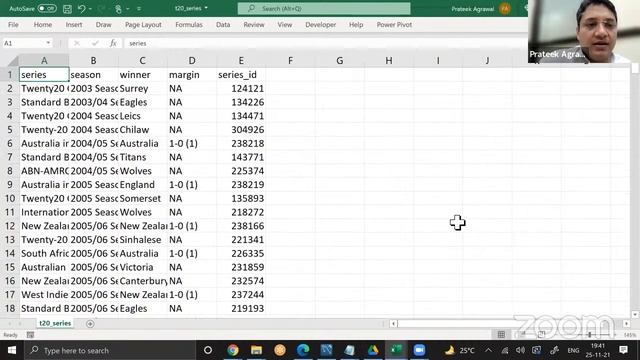640x360 pixels.
Task: Click the Touch/Mouse mode icon
Action: 118,9
